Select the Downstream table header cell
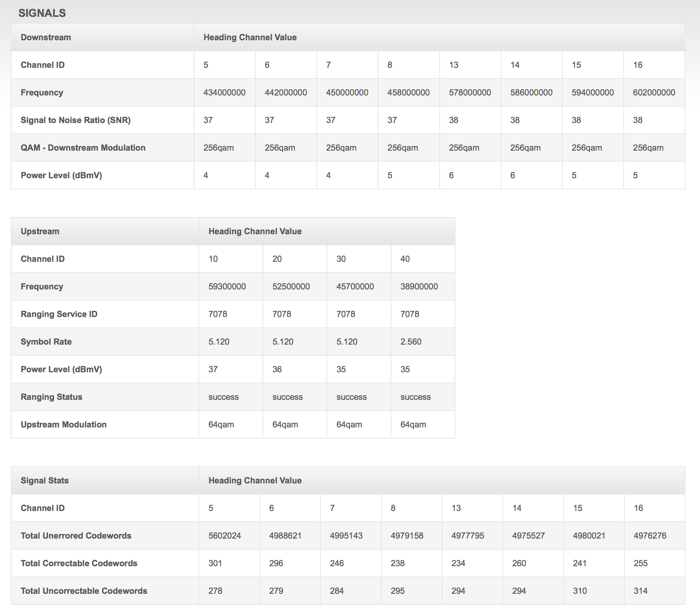Screen dimensions: 700x608 click(46, 38)
